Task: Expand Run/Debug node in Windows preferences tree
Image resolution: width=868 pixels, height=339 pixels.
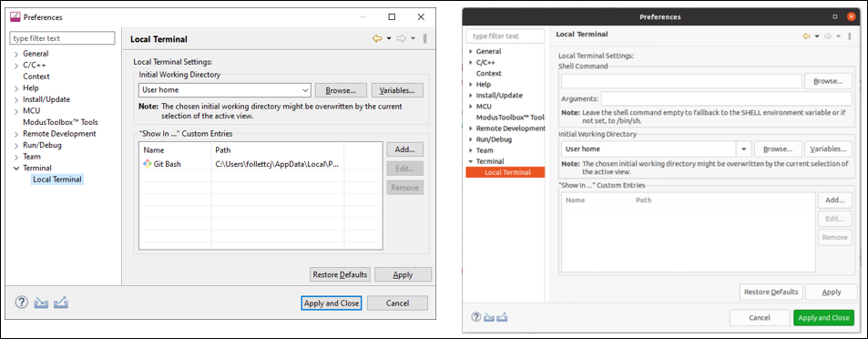Action: pyautogui.click(x=16, y=145)
